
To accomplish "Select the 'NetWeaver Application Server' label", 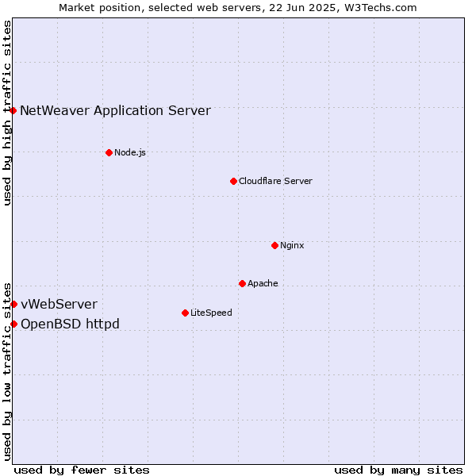I will click(x=115, y=111).
